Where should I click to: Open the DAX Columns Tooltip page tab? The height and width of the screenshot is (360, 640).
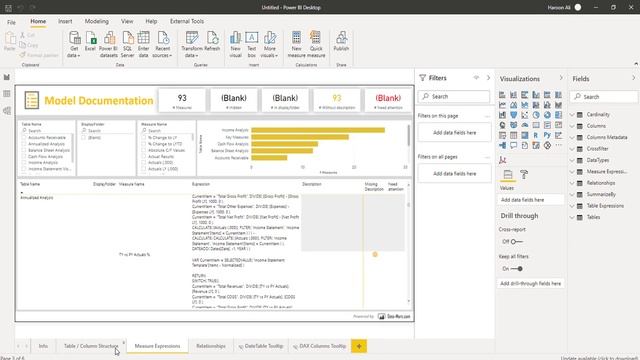pyautogui.click(x=320, y=346)
